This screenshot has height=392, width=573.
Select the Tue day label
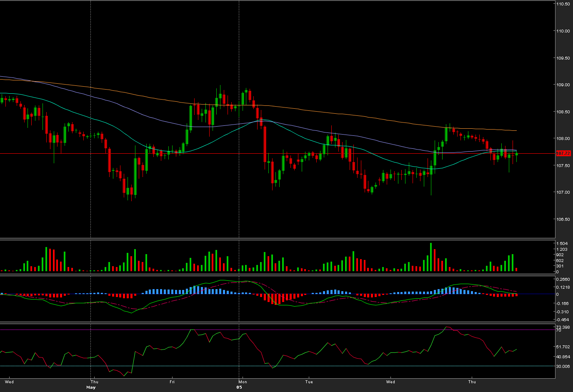(x=309, y=382)
